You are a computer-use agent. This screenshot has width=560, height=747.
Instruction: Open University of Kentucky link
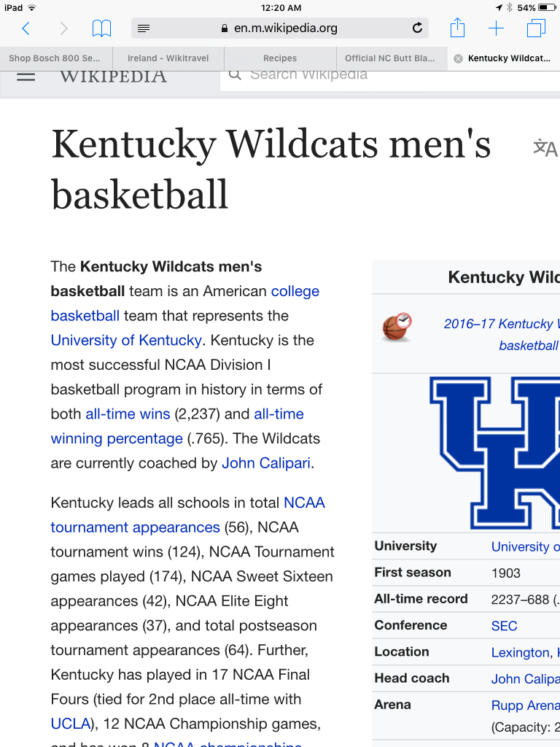pyautogui.click(x=125, y=340)
